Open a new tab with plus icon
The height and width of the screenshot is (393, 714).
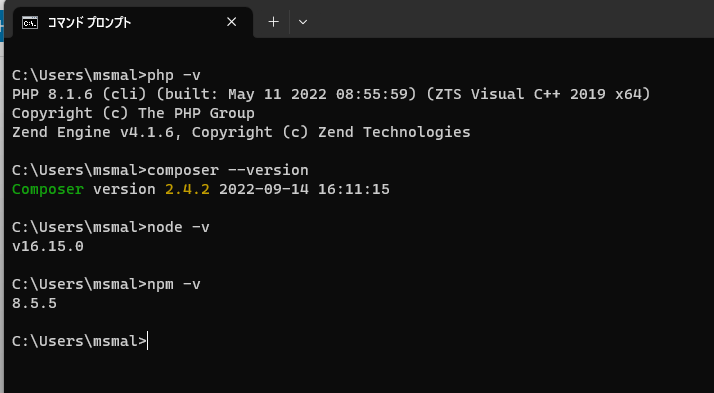273,22
